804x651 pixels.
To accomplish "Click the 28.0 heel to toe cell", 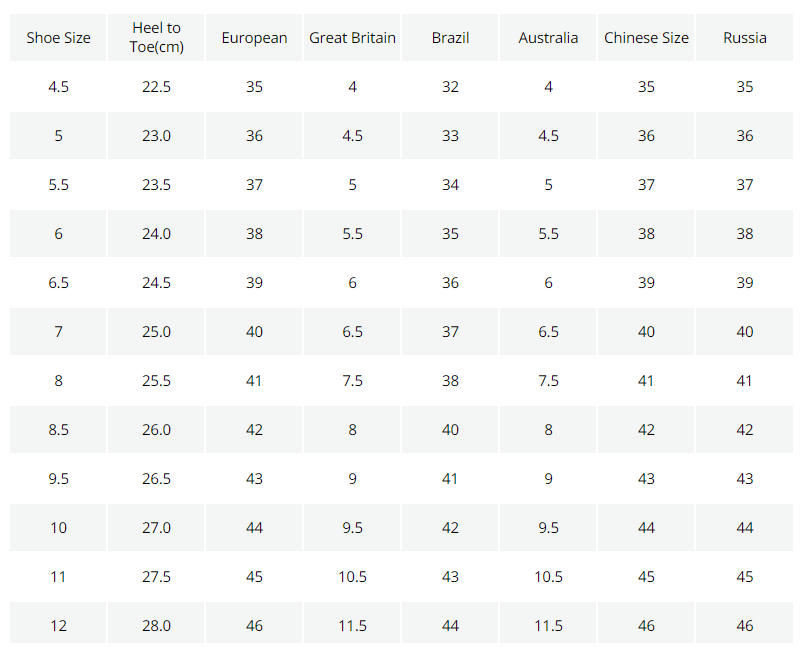I will click(x=156, y=626).
